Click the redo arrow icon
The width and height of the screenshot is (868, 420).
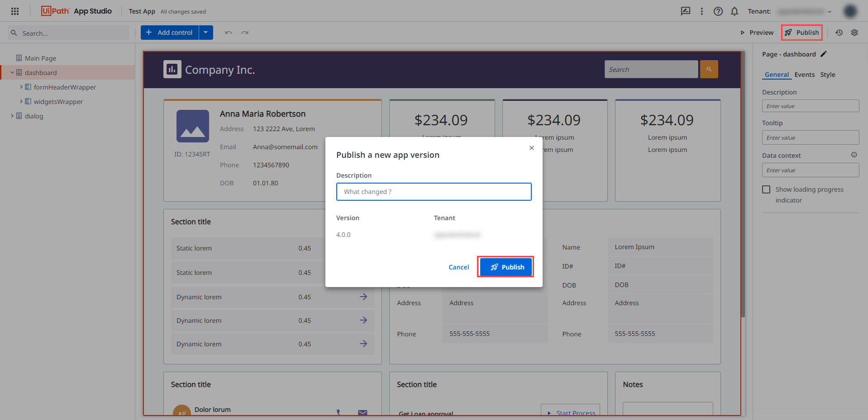245,32
